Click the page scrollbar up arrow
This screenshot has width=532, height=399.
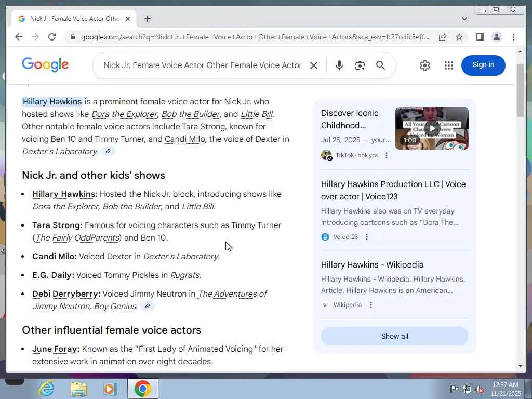521,52
